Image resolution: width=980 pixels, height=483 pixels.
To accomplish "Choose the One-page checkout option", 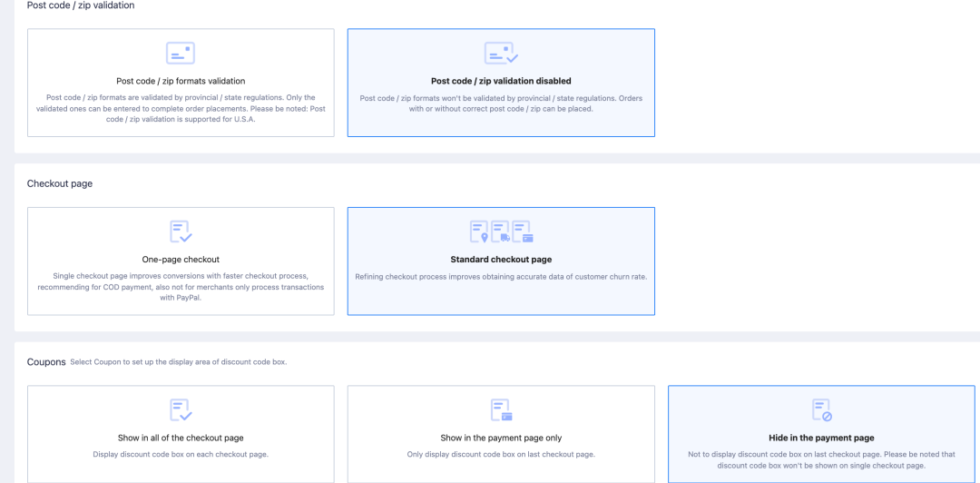I will (x=181, y=261).
